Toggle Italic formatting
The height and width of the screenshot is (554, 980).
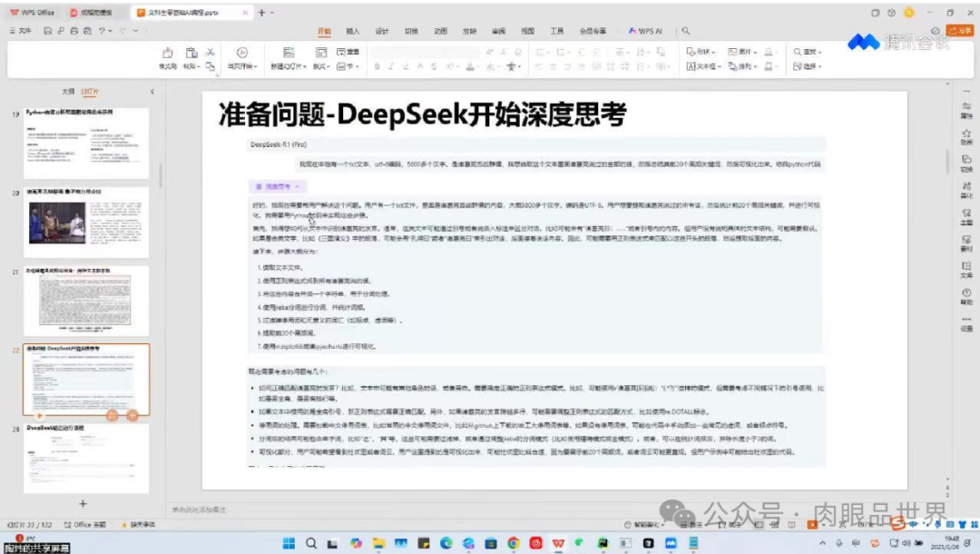point(391,66)
